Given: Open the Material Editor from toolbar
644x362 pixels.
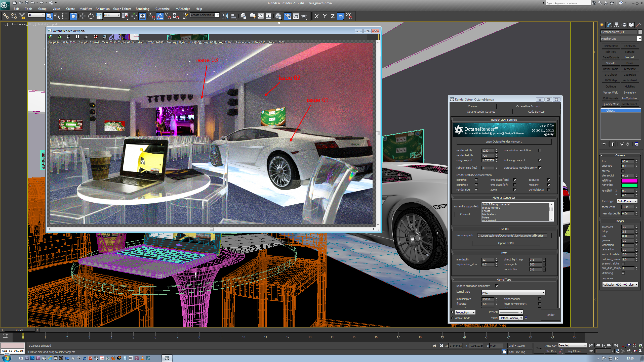Looking at the screenshot, I should pyautogui.click(x=278, y=16).
